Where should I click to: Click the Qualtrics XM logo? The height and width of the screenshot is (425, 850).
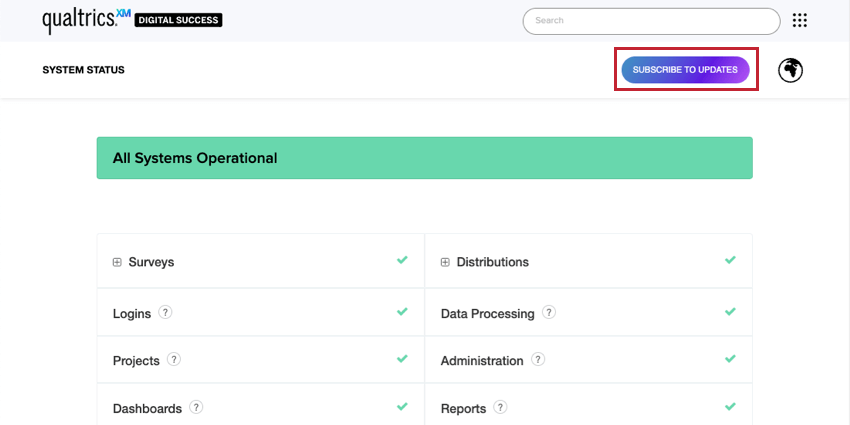click(x=86, y=19)
